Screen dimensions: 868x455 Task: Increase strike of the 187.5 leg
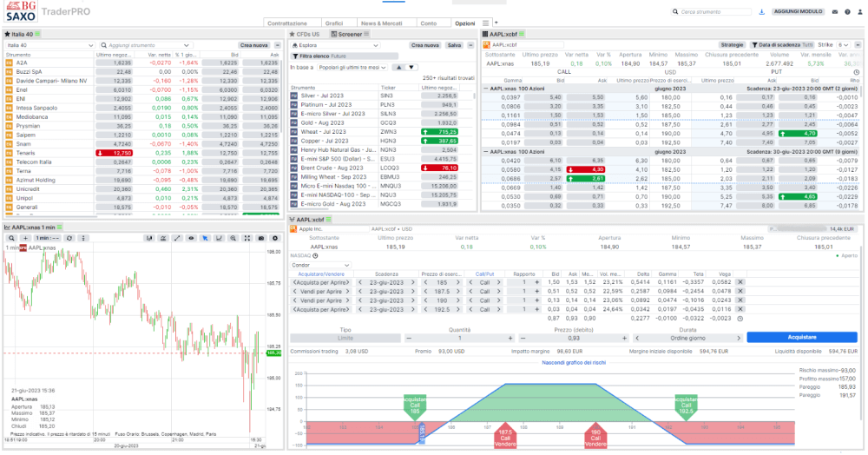pos(457,291)
